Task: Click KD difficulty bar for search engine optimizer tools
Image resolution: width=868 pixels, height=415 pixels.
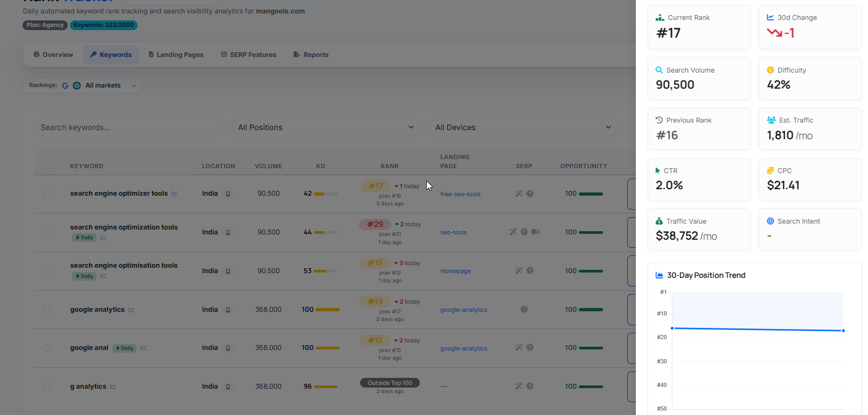Action: coord(326,194)
